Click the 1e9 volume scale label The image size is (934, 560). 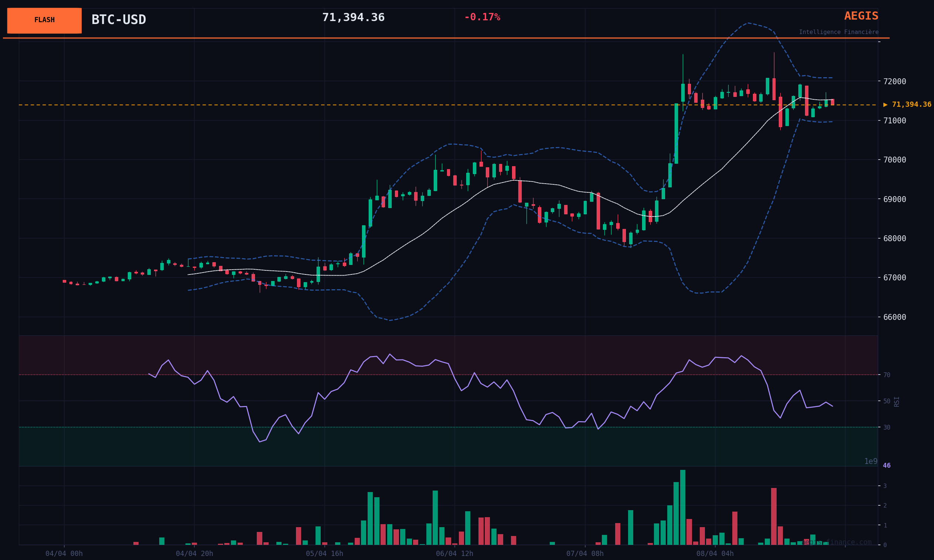point(870,461)
